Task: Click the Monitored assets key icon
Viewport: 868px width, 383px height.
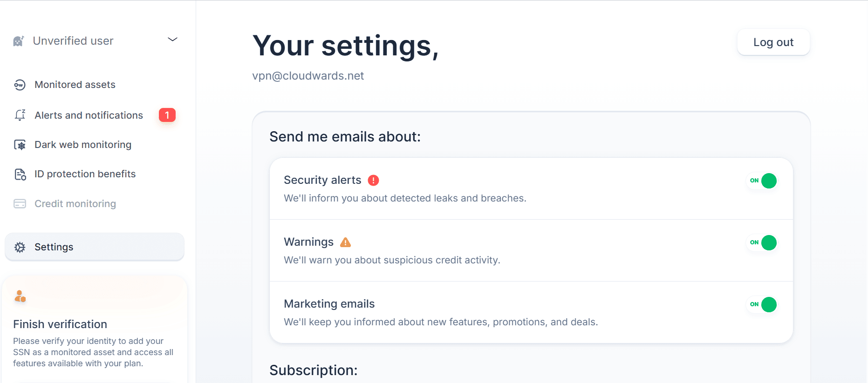Action: coord(20,85)
